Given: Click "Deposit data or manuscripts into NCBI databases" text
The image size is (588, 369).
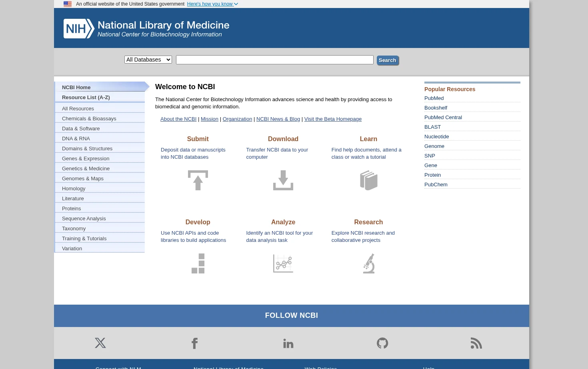Looking at the screenshot, I should pos(193,154).
